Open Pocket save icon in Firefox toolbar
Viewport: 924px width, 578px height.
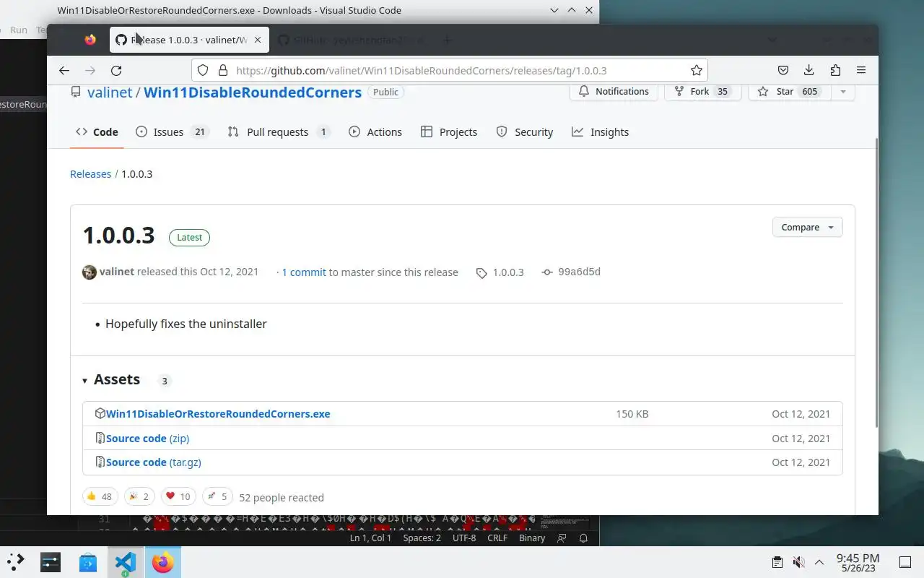pos(783,70)
